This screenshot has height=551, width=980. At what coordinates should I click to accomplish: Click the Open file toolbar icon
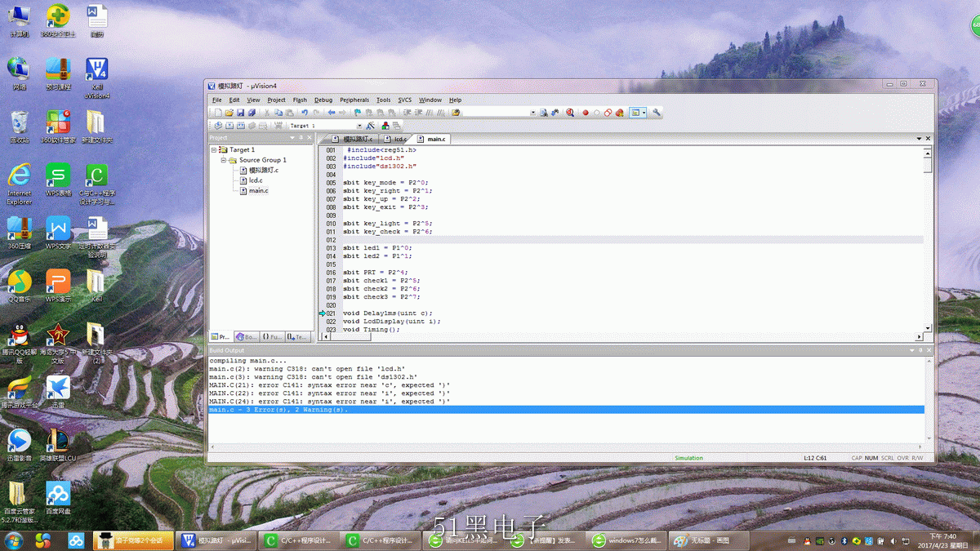pos(229,113)
